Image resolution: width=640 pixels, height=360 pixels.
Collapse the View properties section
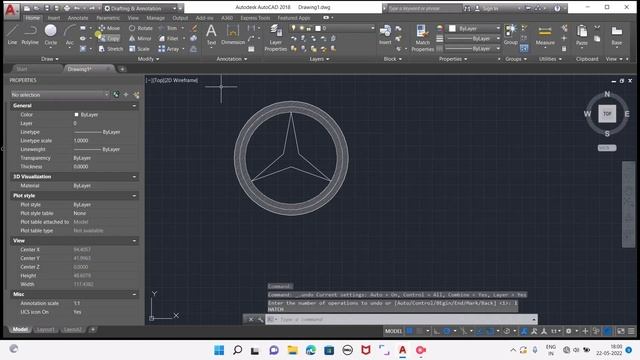134,241
